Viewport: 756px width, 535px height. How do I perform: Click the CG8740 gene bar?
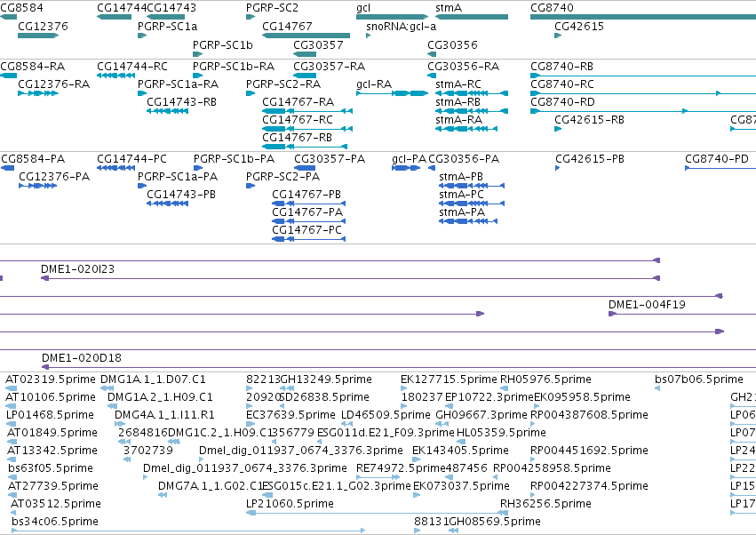tap(643, 17)
